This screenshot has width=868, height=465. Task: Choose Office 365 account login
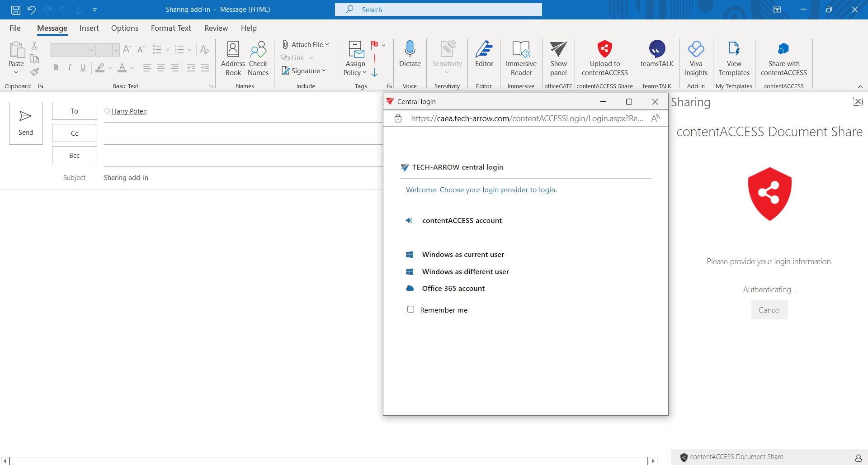tap(453, 289)
